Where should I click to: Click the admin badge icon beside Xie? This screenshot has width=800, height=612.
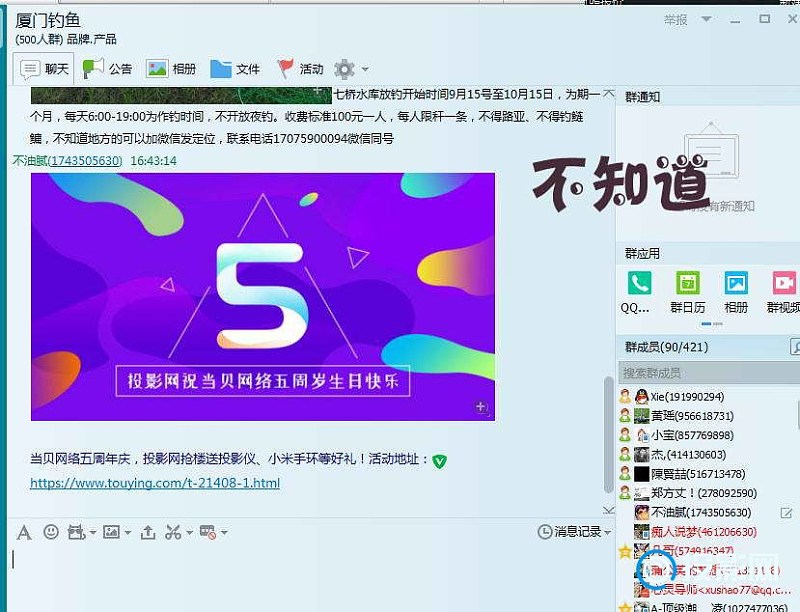coord(625,396)
